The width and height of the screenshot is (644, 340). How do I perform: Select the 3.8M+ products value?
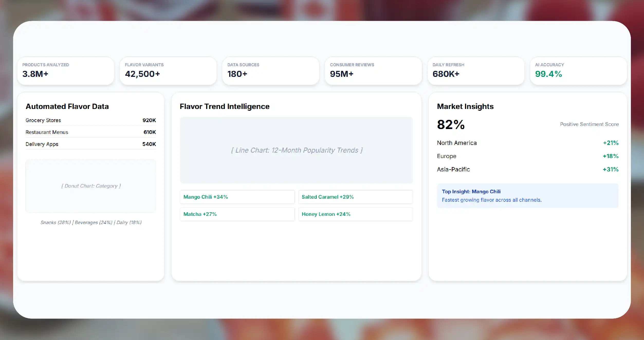tap(35, 74)
